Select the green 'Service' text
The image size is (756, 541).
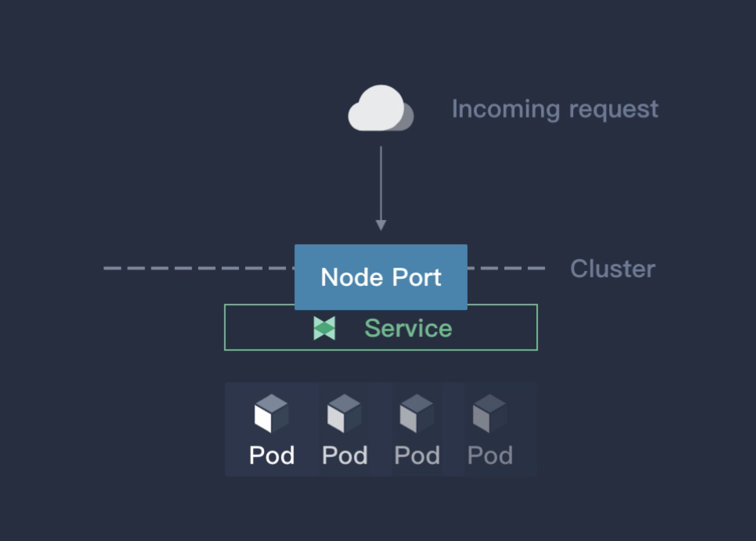click(408, 328)
